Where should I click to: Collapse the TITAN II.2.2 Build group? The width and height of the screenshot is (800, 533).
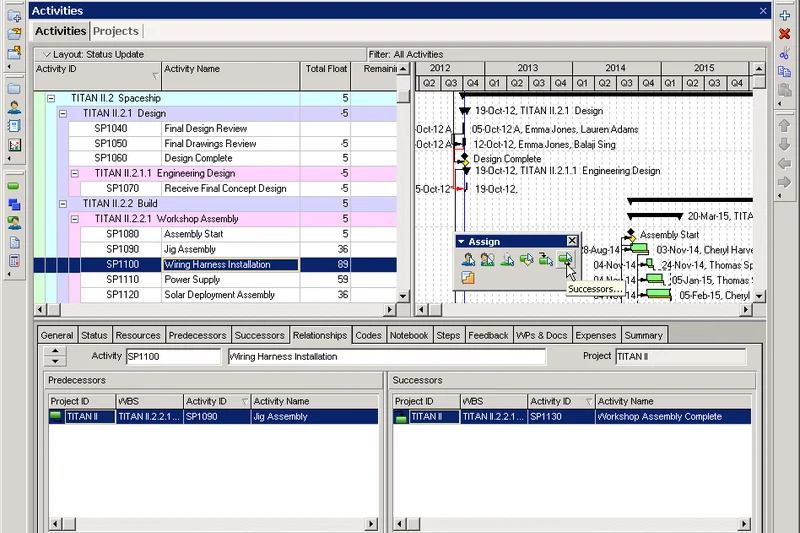[x=63, y=204]
